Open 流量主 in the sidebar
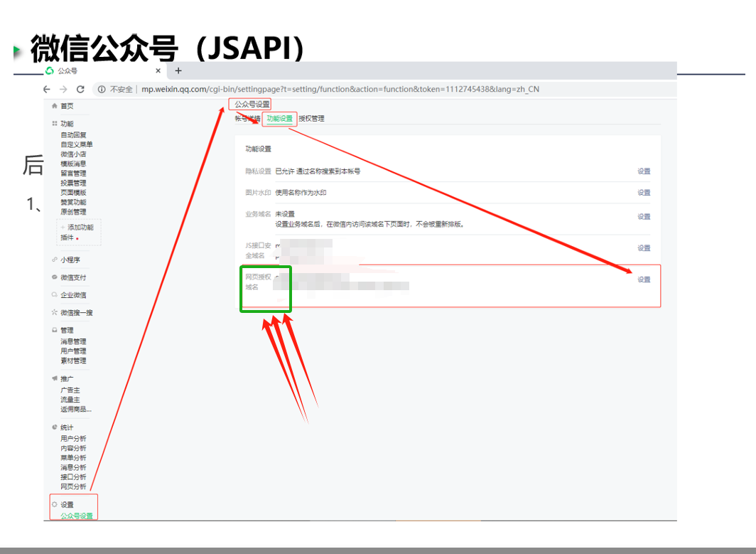 [x=70, y=400]
